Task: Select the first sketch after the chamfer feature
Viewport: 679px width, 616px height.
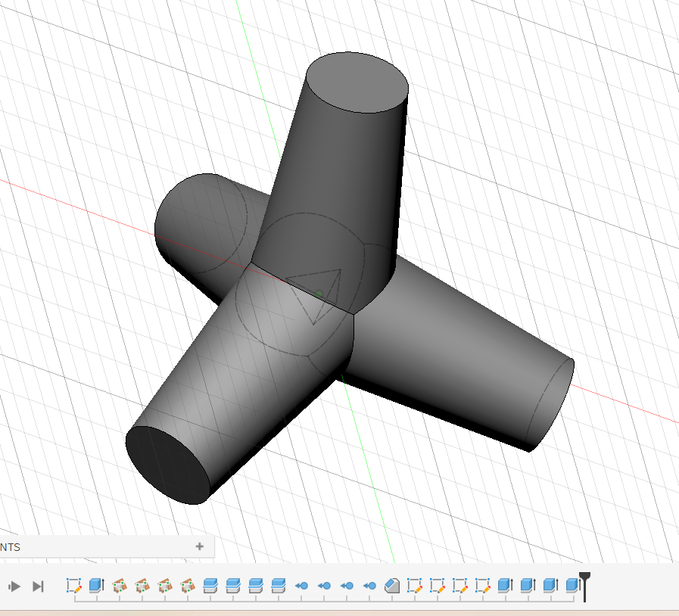Action: pyautogui.click(x=415, y=586)
